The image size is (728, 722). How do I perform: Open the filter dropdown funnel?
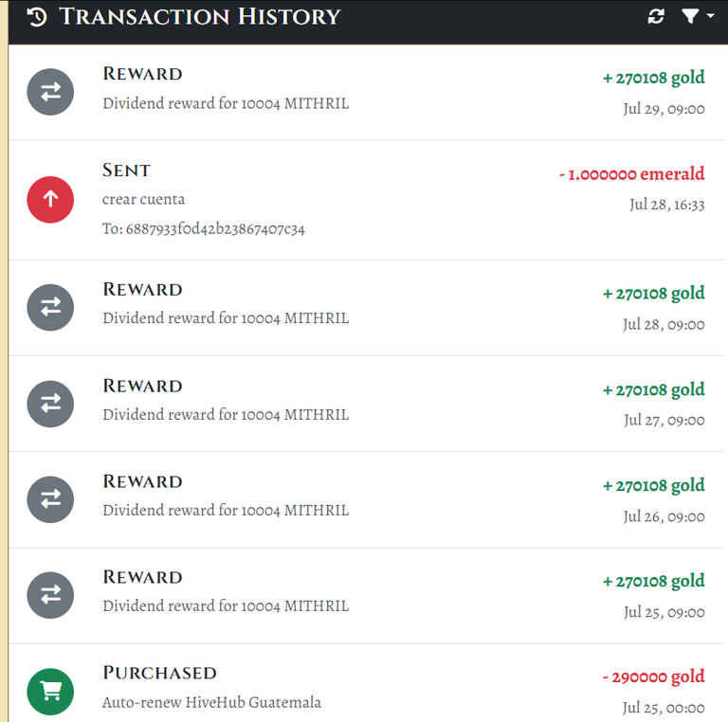click(697, 17)
